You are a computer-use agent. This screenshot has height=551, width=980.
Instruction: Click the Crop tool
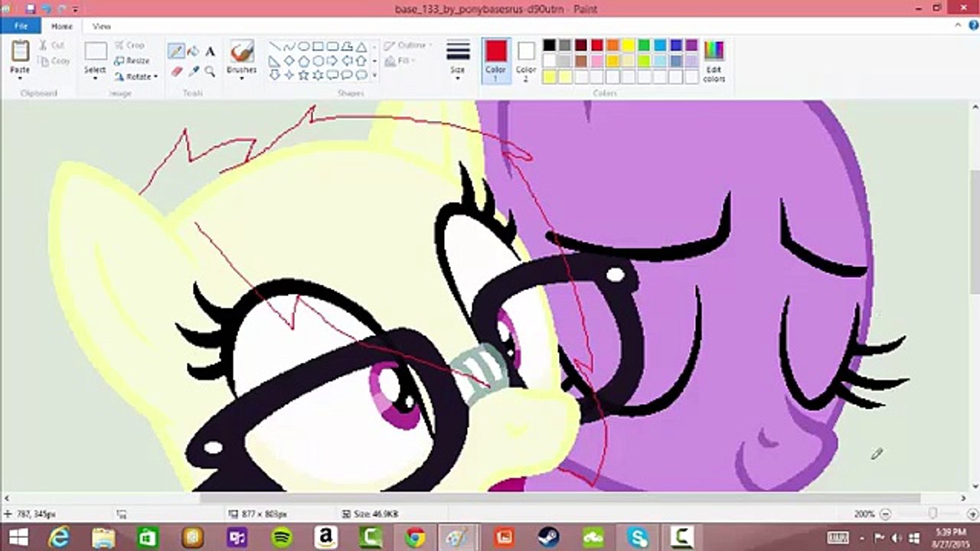130,45
